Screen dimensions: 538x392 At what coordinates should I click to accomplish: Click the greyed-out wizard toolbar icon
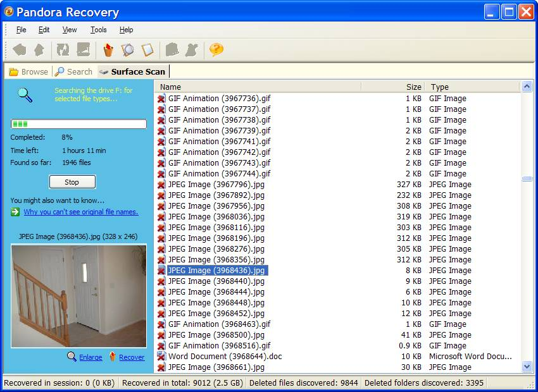pos(192,50)
